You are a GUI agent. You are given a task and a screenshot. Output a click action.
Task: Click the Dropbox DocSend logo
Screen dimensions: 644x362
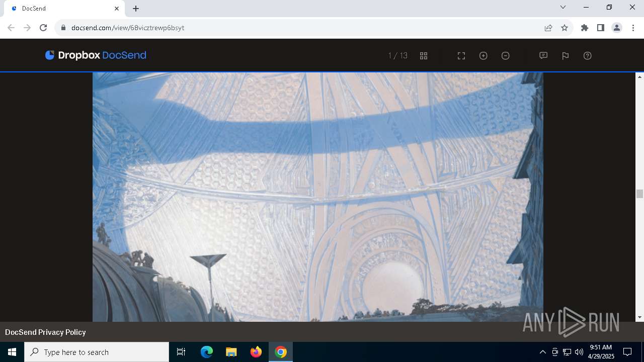96,55
